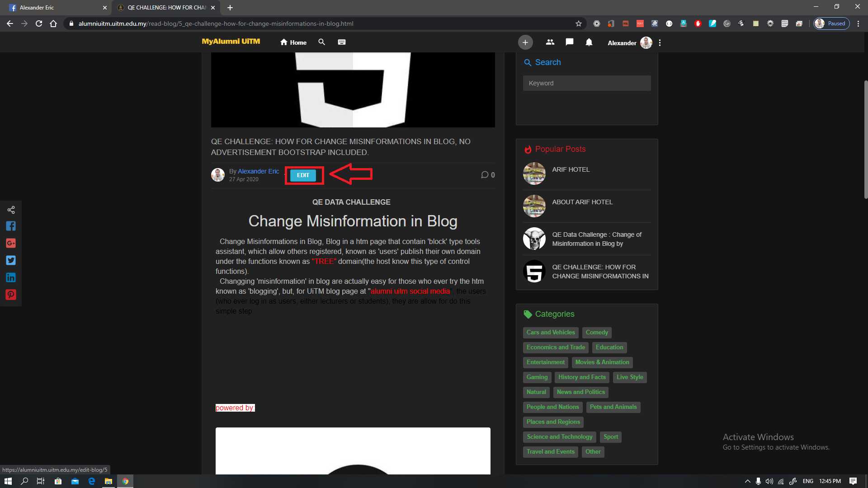Select the Places and Regions category
The height and width of the screenshot is (488, 868).
click(553, 422)
